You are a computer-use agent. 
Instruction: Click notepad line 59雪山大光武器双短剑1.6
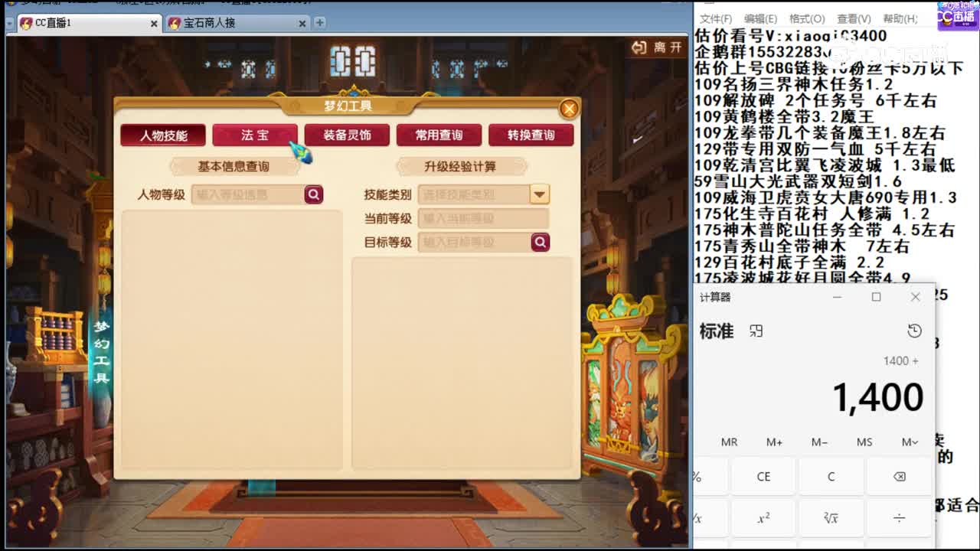[x=799, y=181]
